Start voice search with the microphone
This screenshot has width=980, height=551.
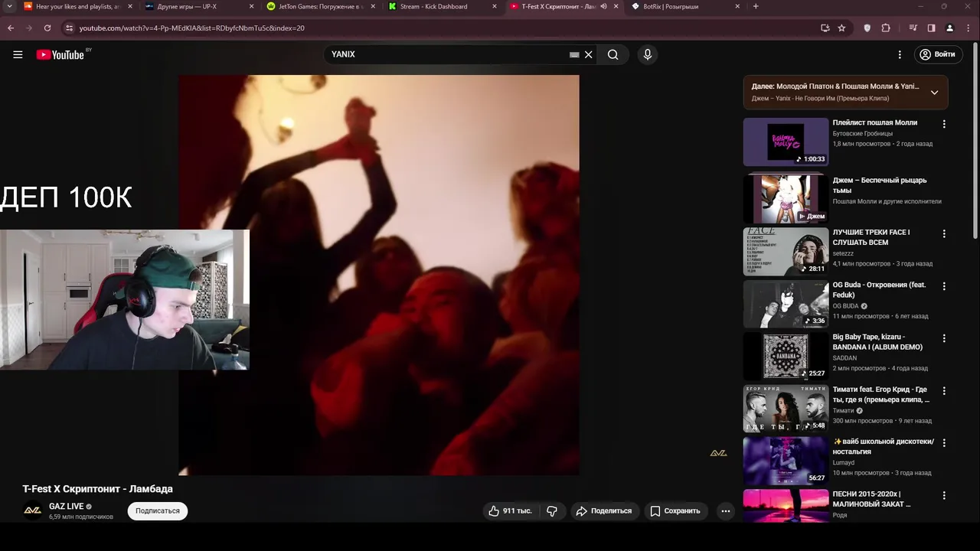tap(648, 54)
